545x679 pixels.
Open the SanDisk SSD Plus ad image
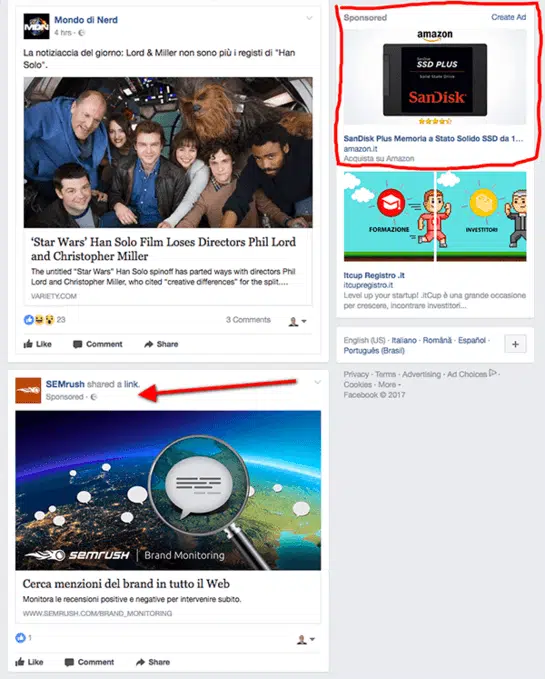point(435,77)
